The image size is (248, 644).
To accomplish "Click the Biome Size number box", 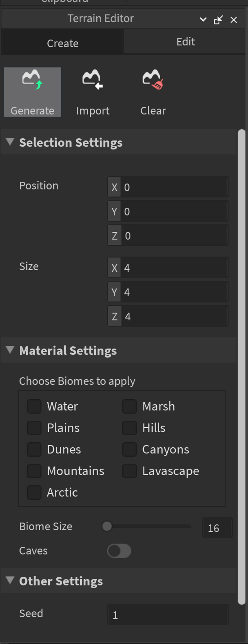I will [217, 527].
